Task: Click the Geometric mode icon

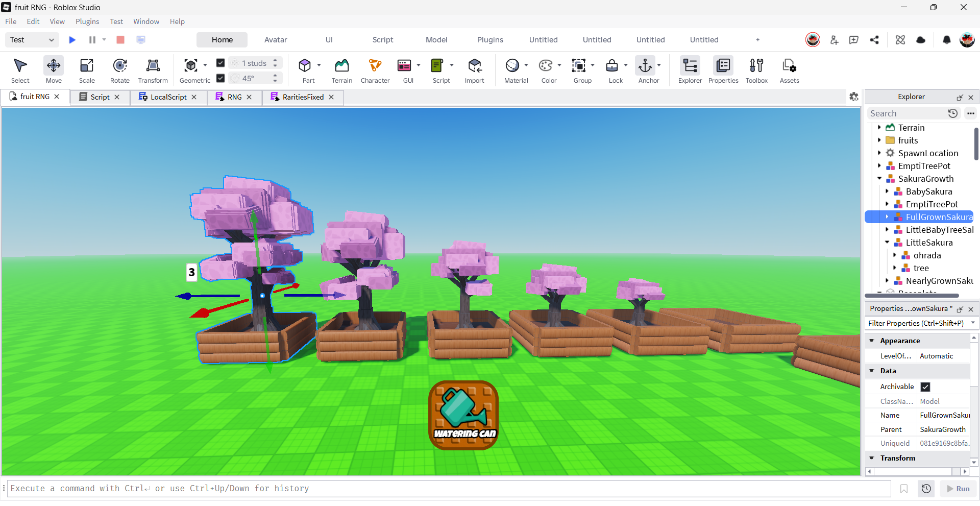Action: 191,66
